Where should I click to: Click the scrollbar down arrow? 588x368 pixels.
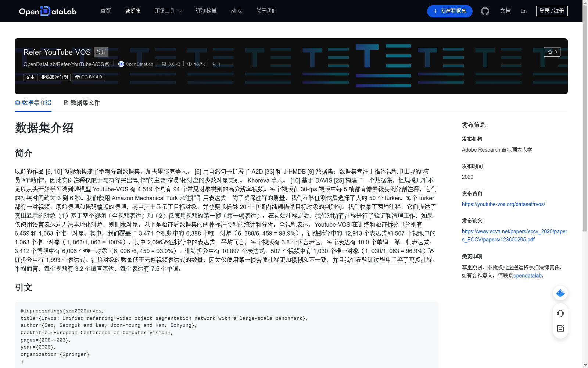pyautogui.click(x=585, y=365)
